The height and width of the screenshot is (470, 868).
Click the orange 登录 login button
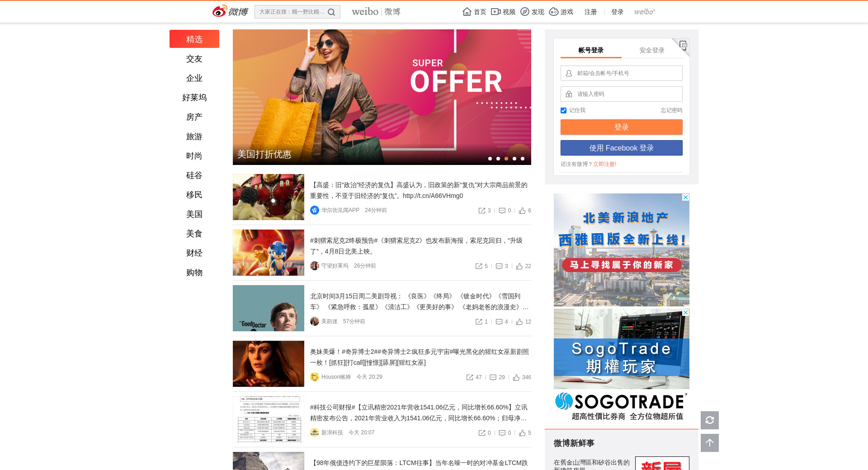point(621,127)
